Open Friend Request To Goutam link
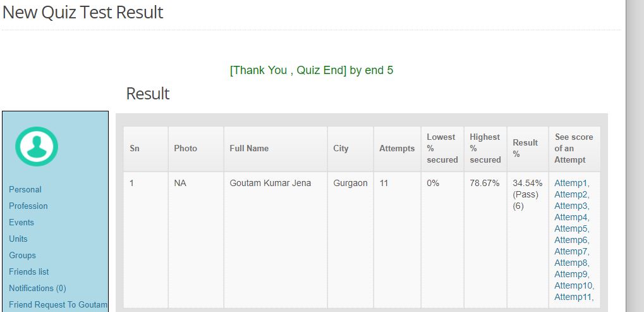This screenshot has height=312, width=644. tap(58, 304)
